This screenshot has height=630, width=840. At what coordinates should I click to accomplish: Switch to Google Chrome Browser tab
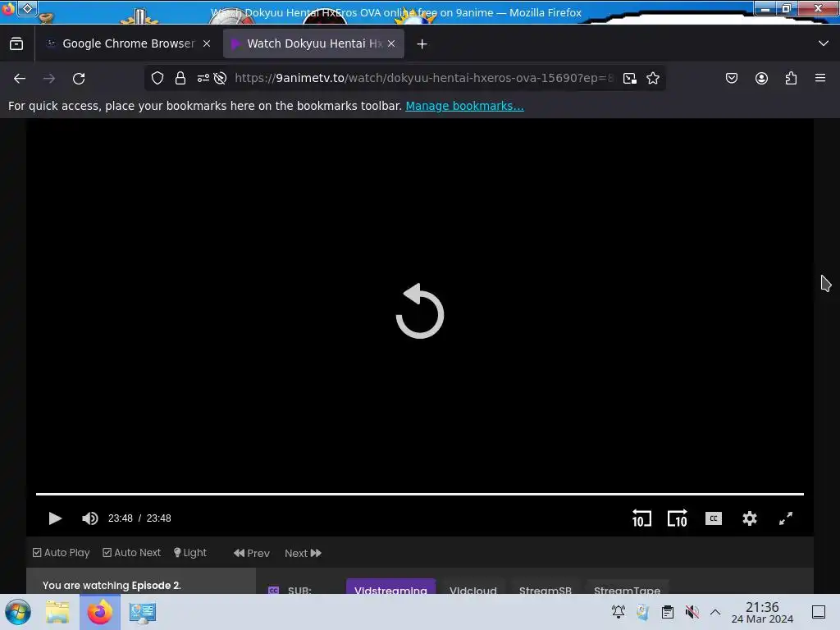click(x=128, y=43)
